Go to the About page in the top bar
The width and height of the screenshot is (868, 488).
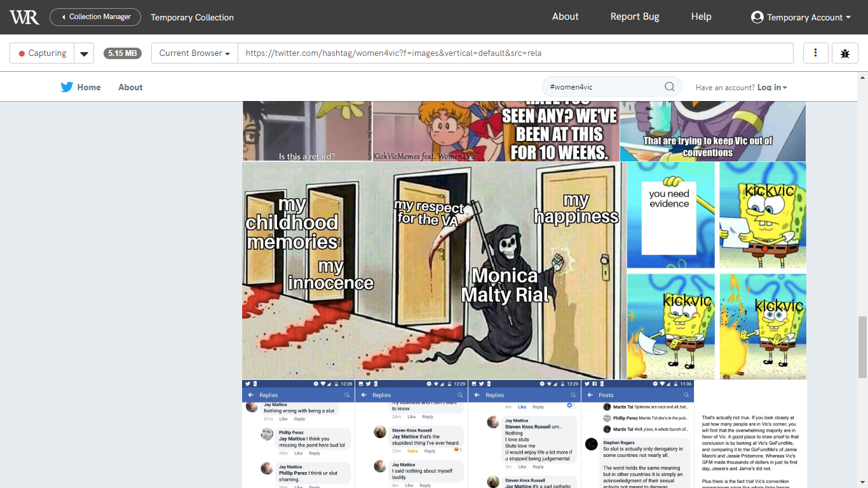coord(565,17)
